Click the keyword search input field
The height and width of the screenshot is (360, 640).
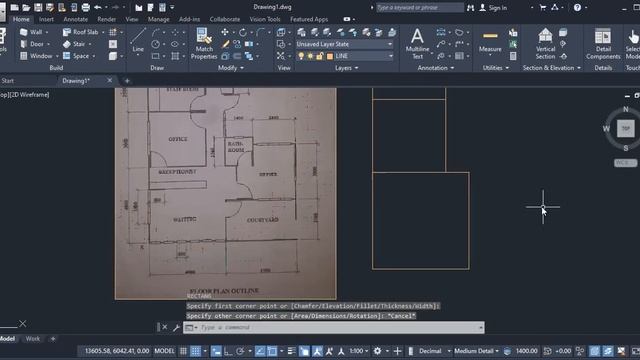point(420,7)
